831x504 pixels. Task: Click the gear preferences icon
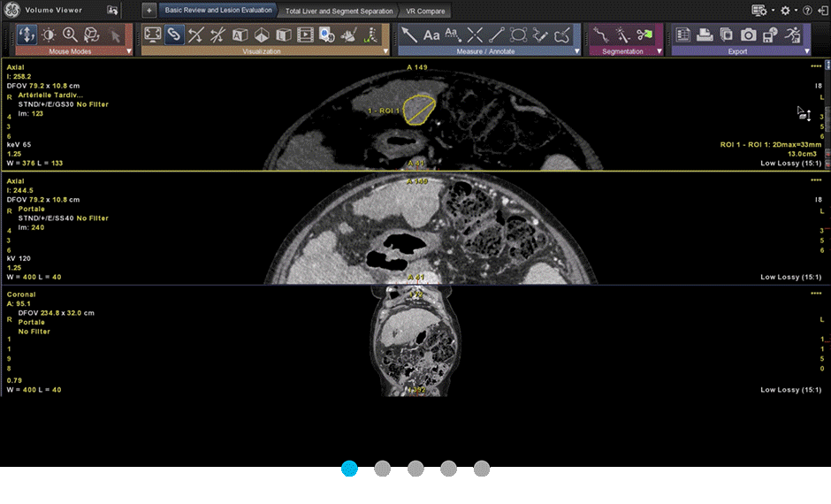(x=785, y=10)
